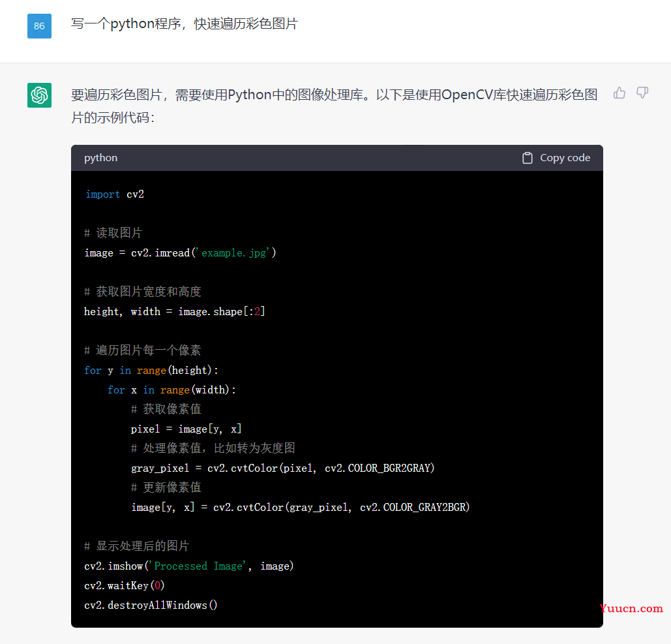The height and width of the screenshot is (644, 671).
Task: Click the 'cv2.waitKey(0)' line
Action: point(124,586)
